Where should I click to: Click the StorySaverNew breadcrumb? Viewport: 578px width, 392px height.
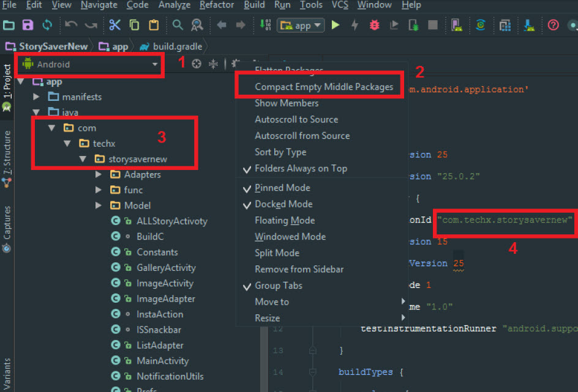(48, 46)
